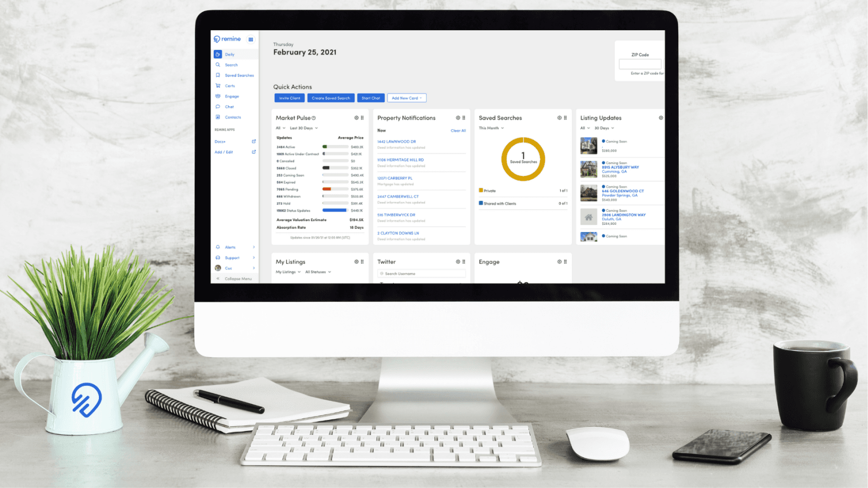Click the Alerts bell icon
This screenshot has height=488, width=868.
click(x=218, y=247)
